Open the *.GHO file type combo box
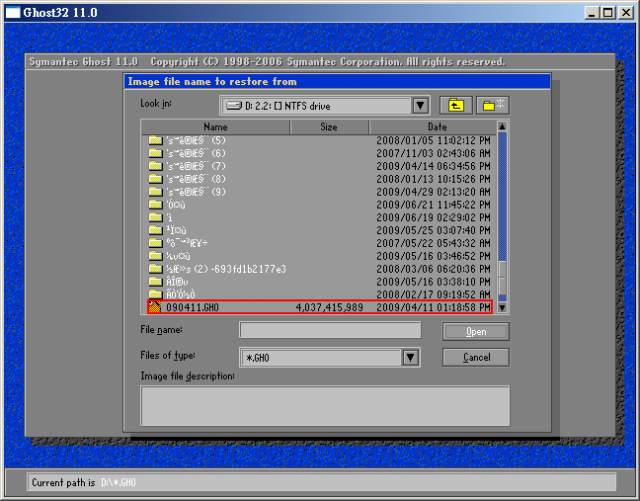 click(330, 358)
